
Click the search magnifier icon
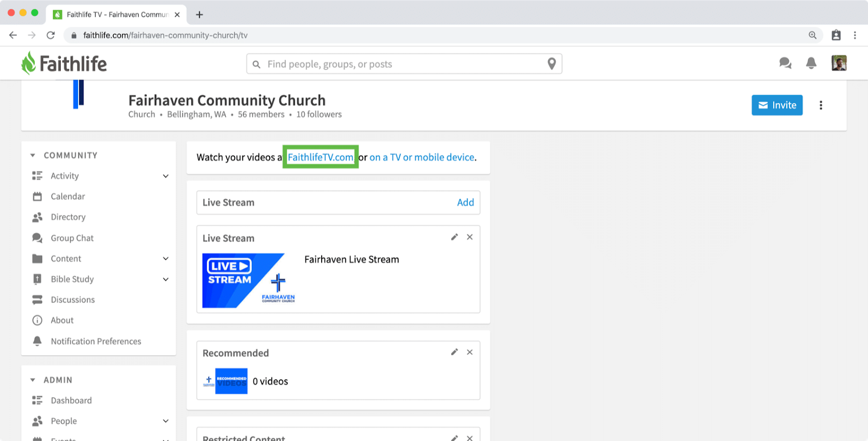257,64
